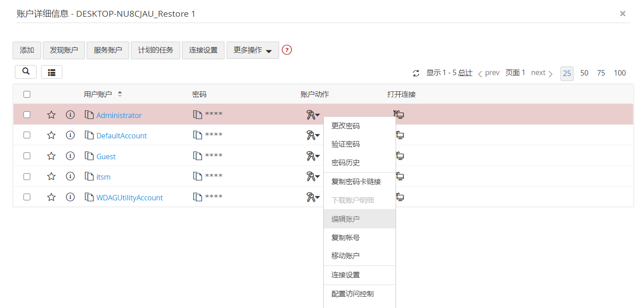Image resolution: width=644 pixels, height=308 pixels.
Task: Expand the 更多操作 dropdown button
Action: (252, 50)
